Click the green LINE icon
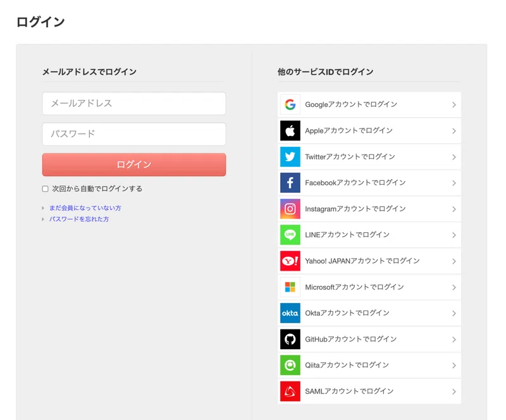This screenshot has height=420, width=506. click(290, 235)
